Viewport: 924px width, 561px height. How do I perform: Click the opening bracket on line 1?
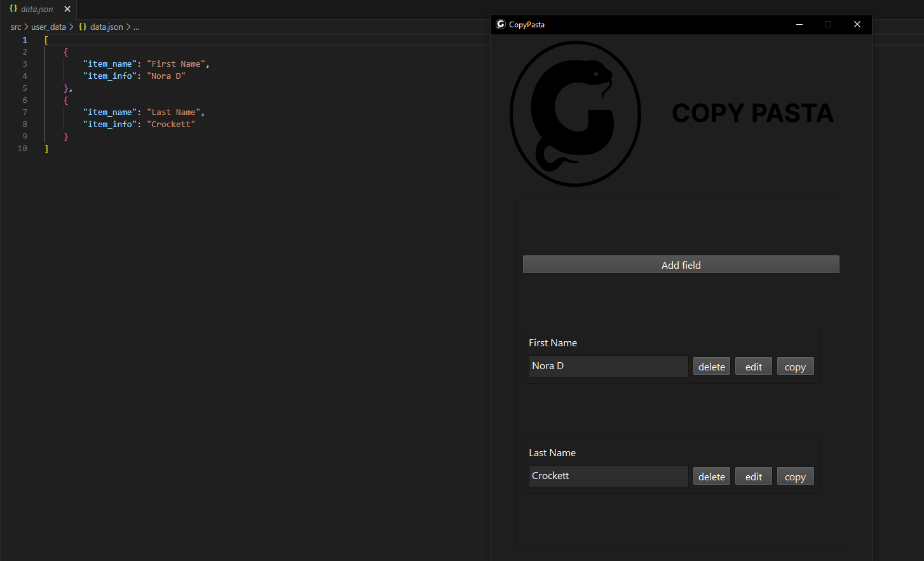(46, 39)
